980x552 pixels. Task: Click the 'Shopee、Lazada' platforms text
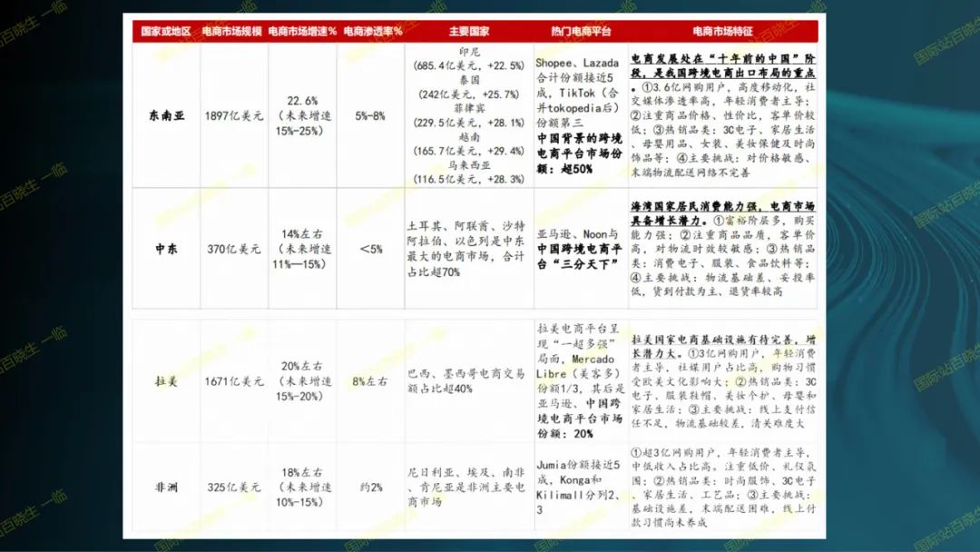pyautogui.click(x=577, y=64)
